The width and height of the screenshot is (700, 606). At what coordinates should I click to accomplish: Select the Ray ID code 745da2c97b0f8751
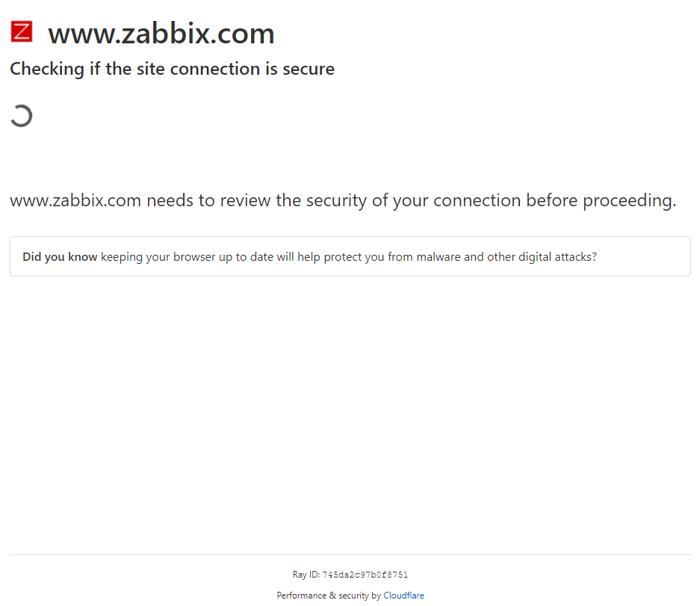pos(365,575)
